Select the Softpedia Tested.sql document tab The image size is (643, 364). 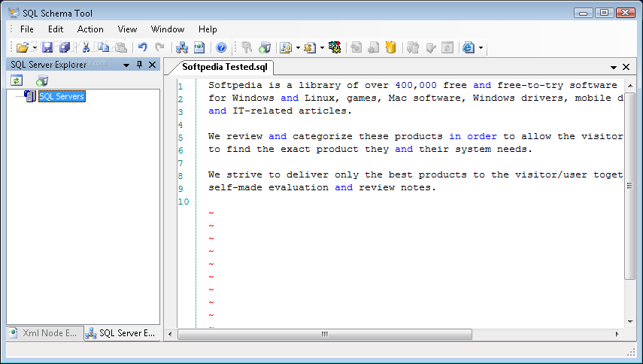pyautogui.click(x=225, y=67)
